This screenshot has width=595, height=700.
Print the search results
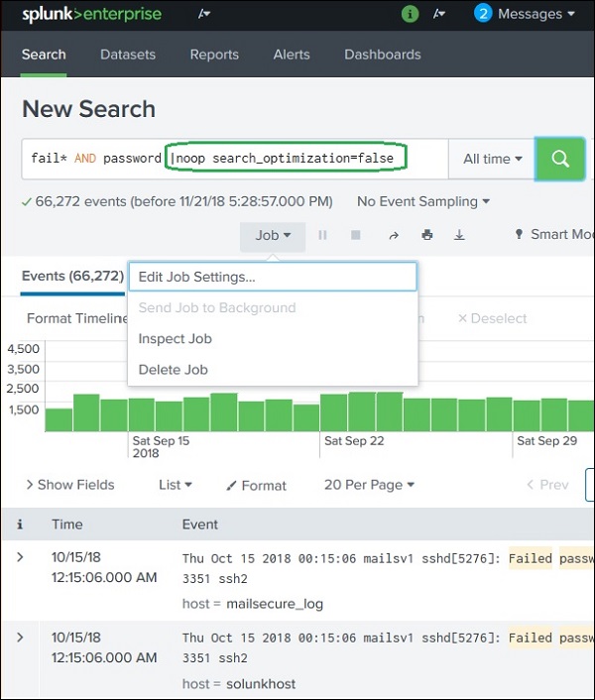click(426, 235)
